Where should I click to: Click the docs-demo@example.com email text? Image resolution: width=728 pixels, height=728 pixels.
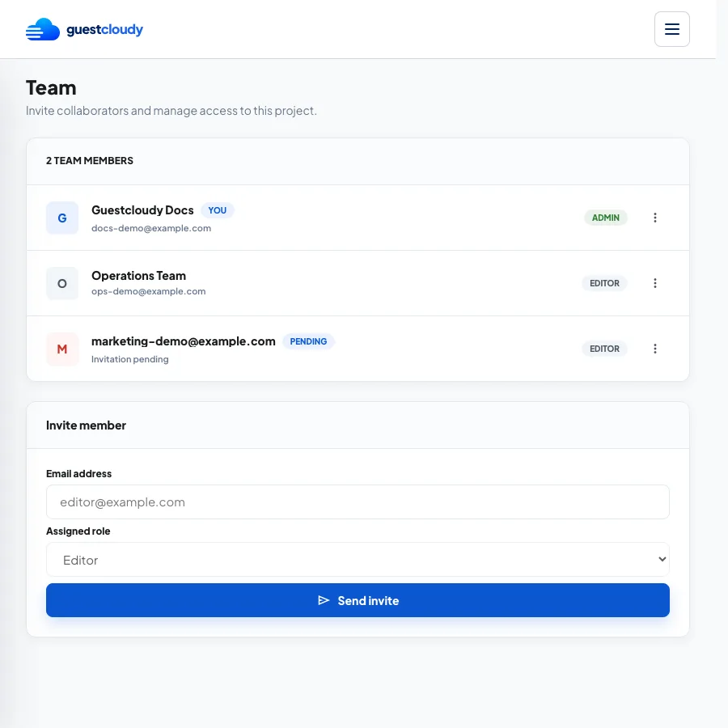151,228
